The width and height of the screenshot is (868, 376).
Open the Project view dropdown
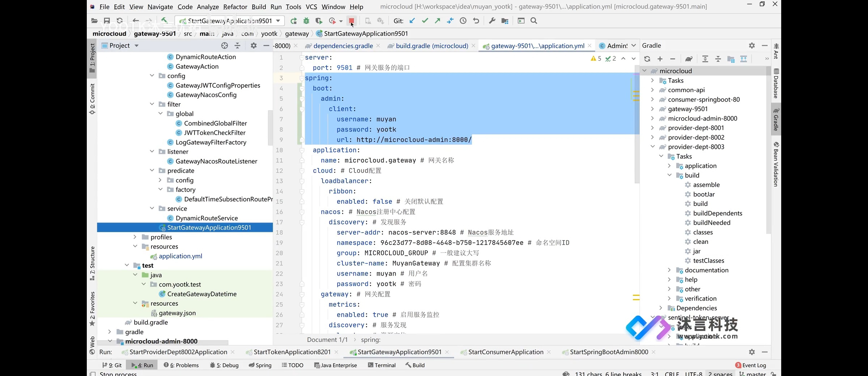click(137, 46)
